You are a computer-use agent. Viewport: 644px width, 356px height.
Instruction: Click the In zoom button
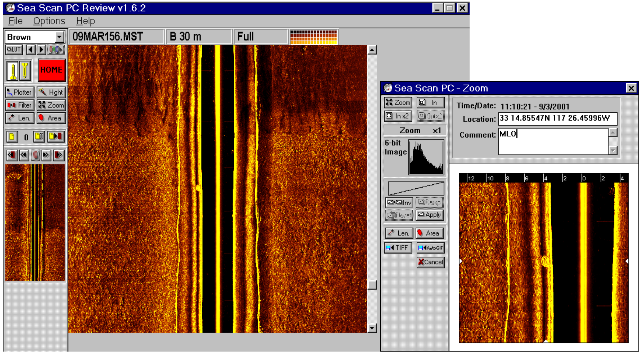coord(430,103)
